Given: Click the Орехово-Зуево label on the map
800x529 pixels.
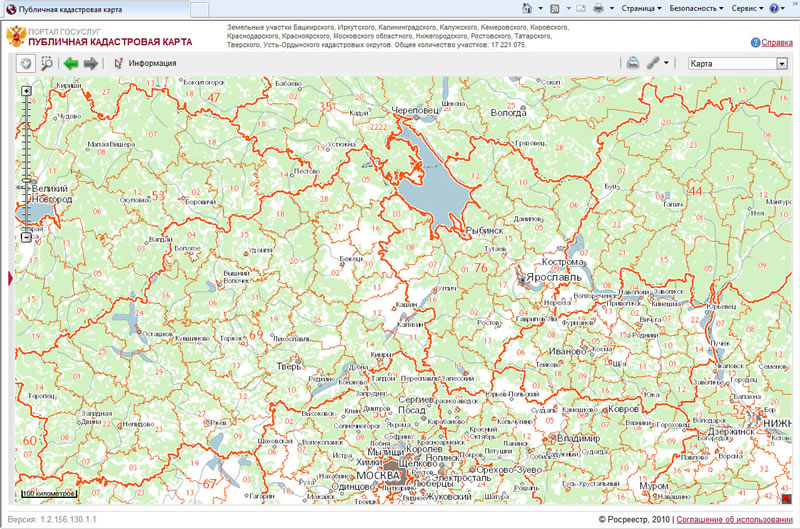Looking at the screenshot, I should tap(509, 469).
